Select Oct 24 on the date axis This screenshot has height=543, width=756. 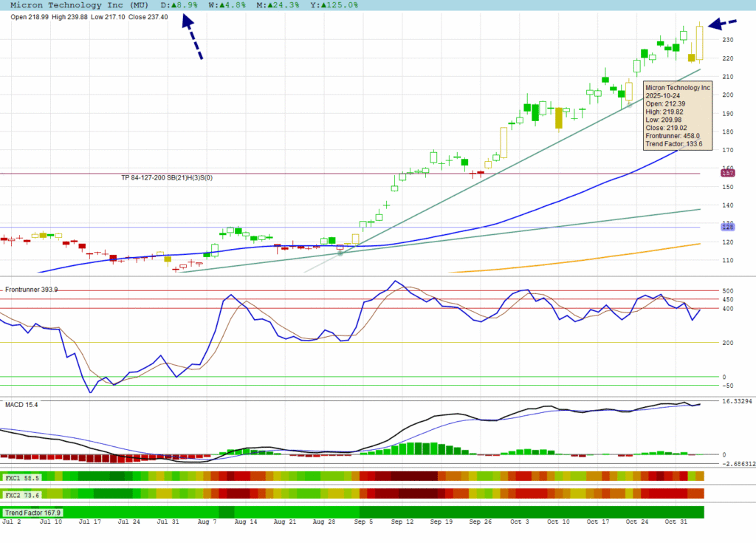(637, 522)
